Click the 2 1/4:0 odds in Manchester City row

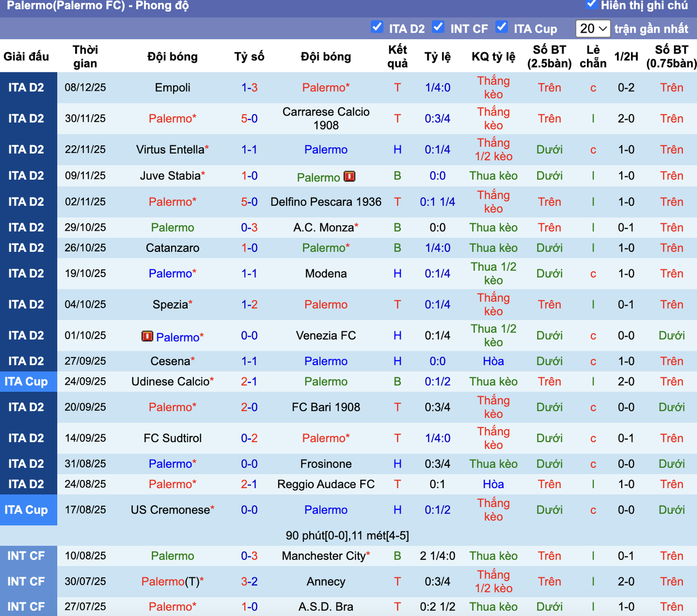tap(438, 556)
